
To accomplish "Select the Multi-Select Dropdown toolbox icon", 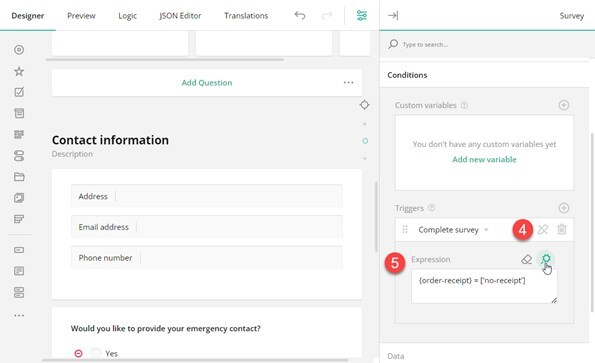I will 19,134.
